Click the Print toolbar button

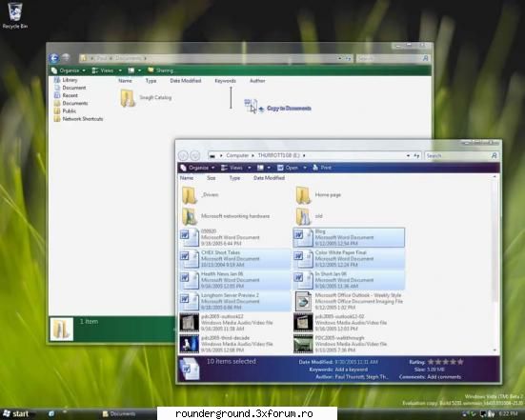pos(322,168)
